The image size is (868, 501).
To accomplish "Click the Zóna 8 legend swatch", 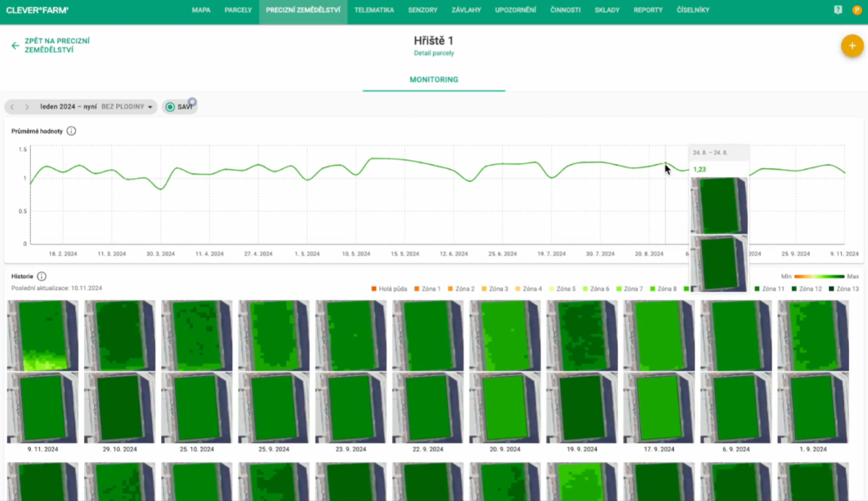I will point(652,289).
